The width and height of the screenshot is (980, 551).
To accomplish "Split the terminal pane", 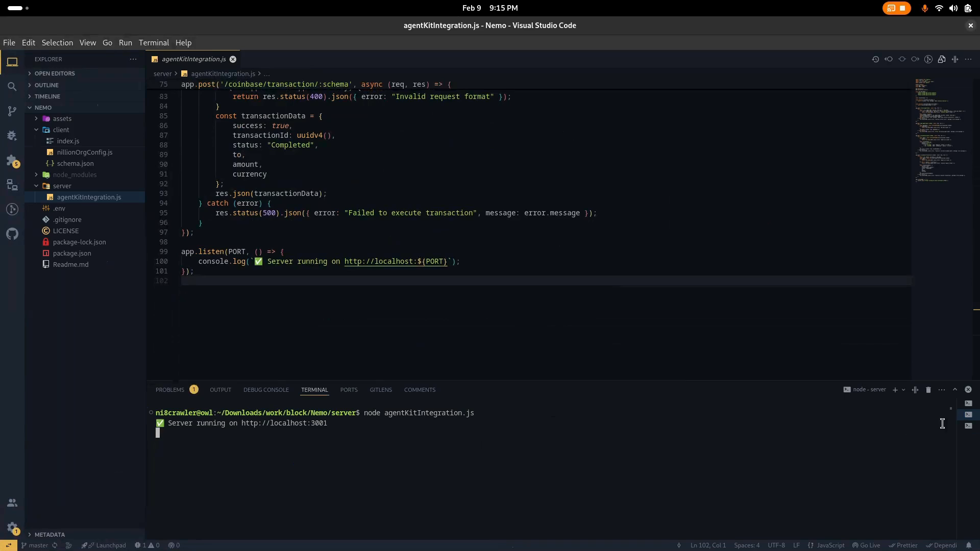I will pyautogui.click(x=915, y=390).
